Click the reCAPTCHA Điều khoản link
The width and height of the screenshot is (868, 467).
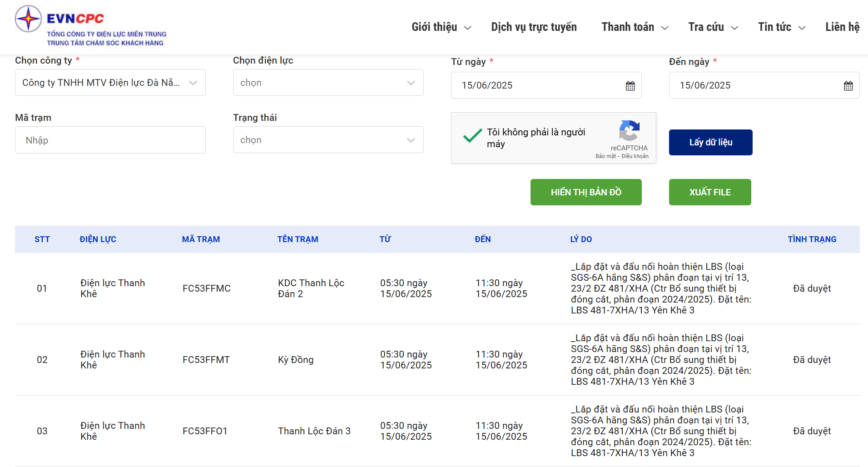point(635,156)
